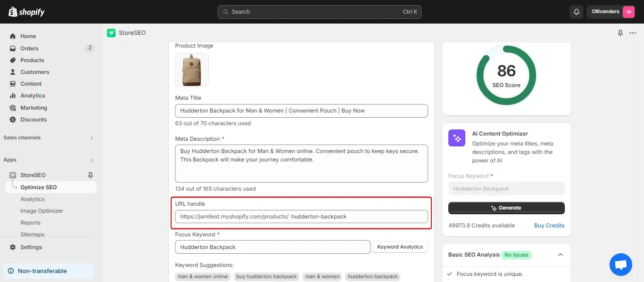
Task: Click the Keyword Analytics button
Action: (400, 247)
